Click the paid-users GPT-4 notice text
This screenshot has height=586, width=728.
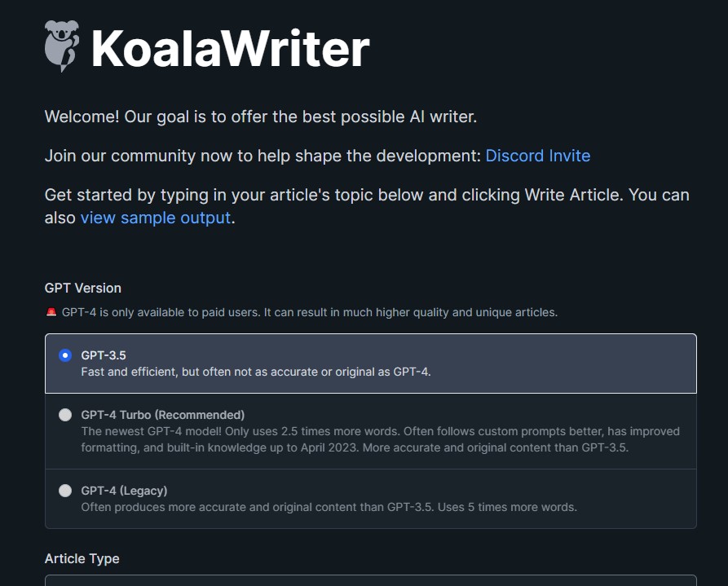310,312
